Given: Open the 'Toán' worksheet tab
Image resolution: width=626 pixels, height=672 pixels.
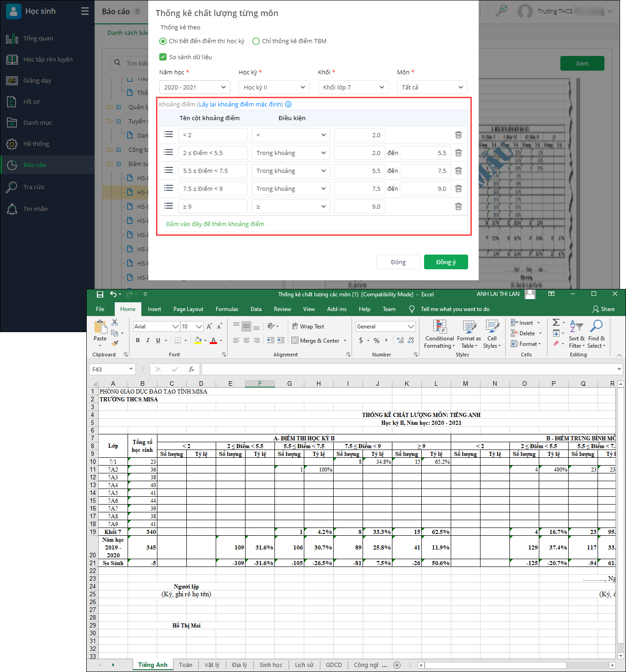Looking at the screenshot, I should pos(185,665).
